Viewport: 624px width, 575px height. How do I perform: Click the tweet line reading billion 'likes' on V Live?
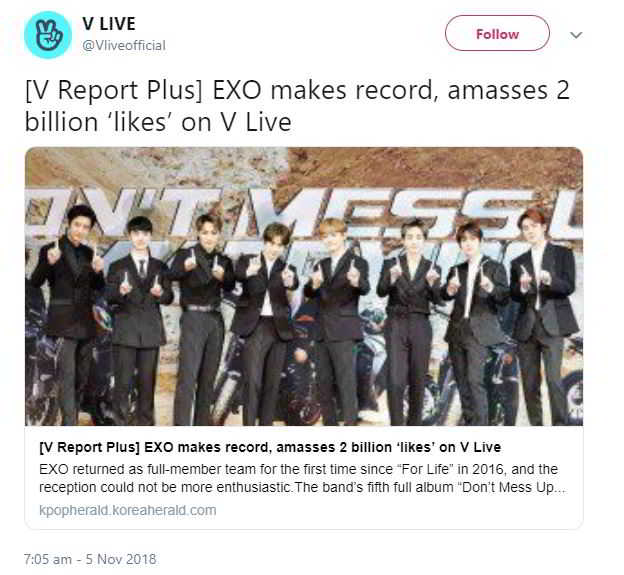tap(158, 122)
